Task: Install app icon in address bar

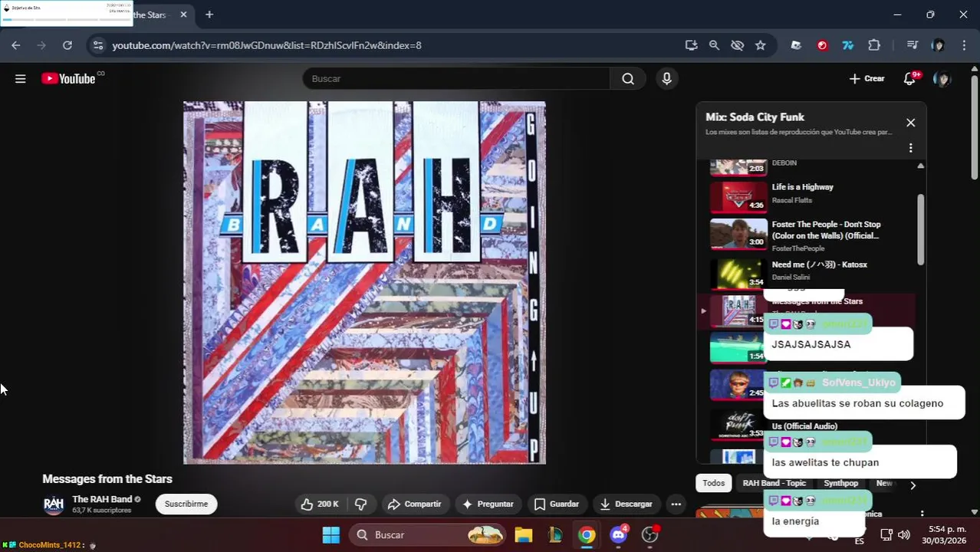Action: (x=691, y=45)
